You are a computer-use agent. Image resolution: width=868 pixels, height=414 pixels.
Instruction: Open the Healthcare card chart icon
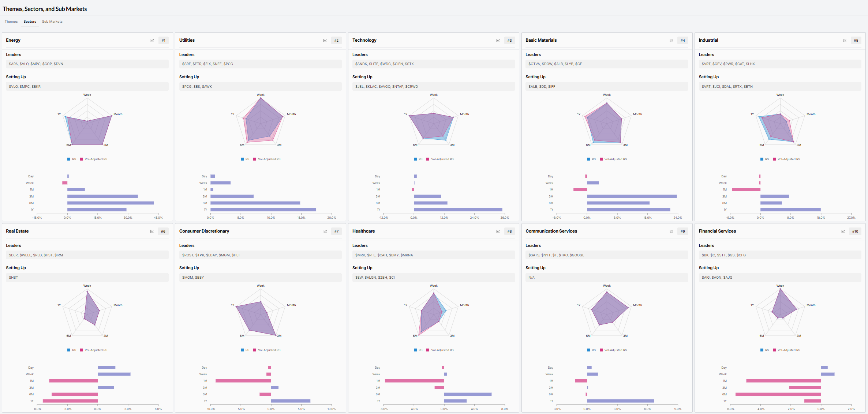pos(498,232)
